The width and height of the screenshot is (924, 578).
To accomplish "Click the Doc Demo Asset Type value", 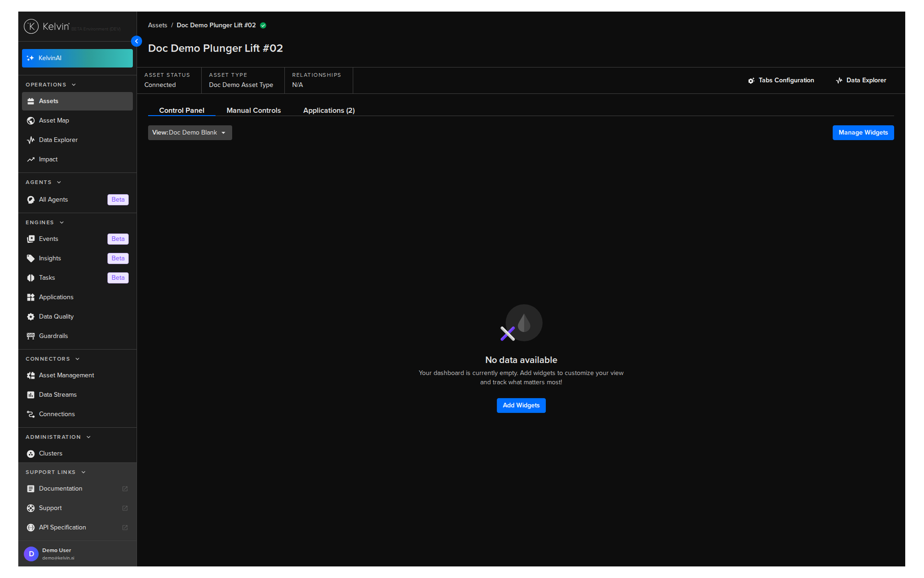I will click(x=241, y=85).
